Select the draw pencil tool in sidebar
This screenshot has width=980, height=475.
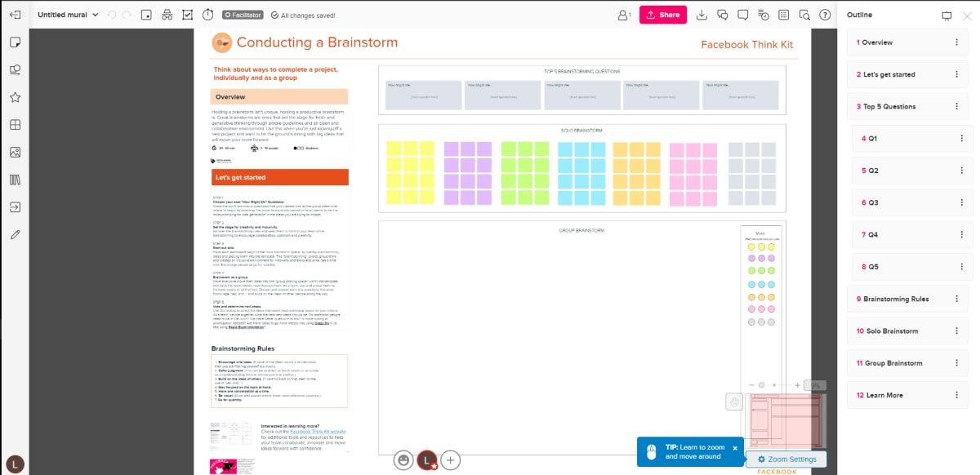[15, 234]
